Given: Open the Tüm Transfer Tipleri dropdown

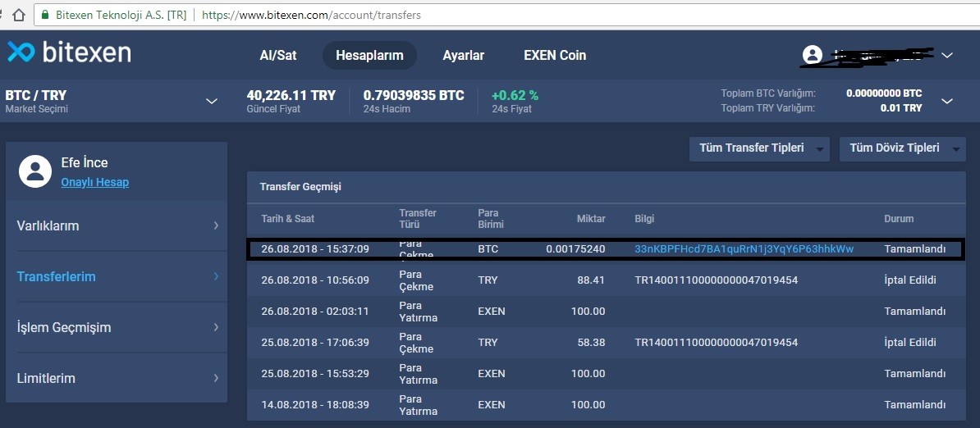Looking at the screenshot, I should click(x=759, y=148).
